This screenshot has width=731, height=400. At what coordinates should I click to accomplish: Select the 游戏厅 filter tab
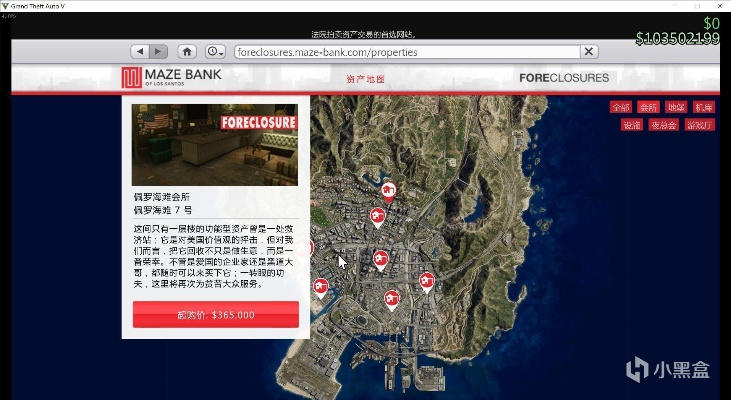click(700, 125)
